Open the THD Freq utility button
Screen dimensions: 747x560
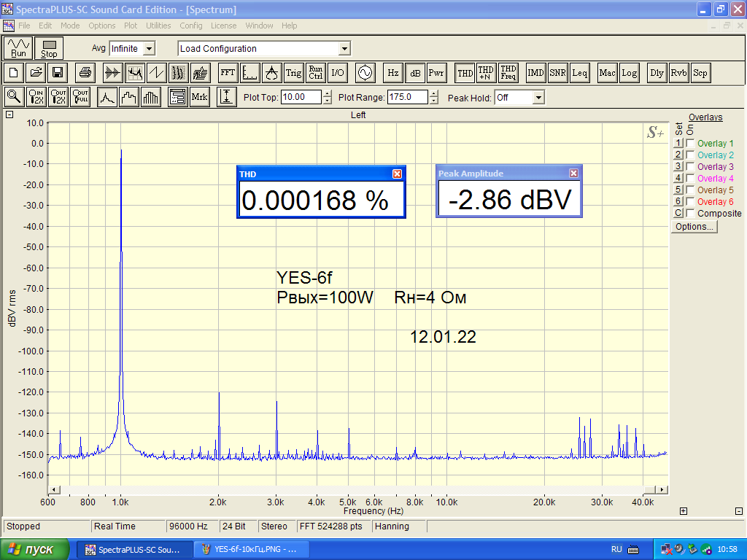508,73
